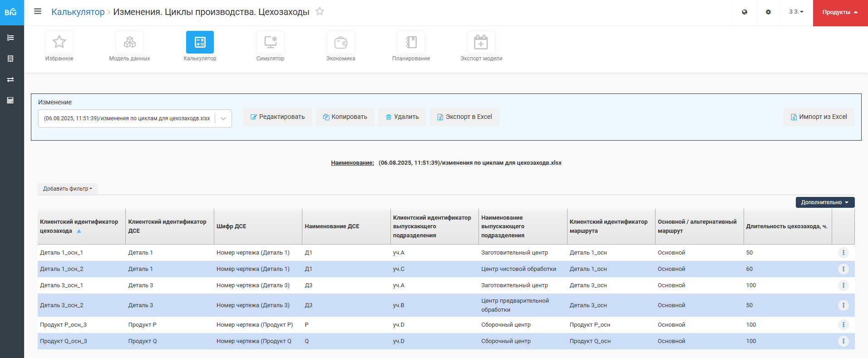Click cell 'Деталь 3_осн_2'
The image size is (868, 358).
[62, 305]
